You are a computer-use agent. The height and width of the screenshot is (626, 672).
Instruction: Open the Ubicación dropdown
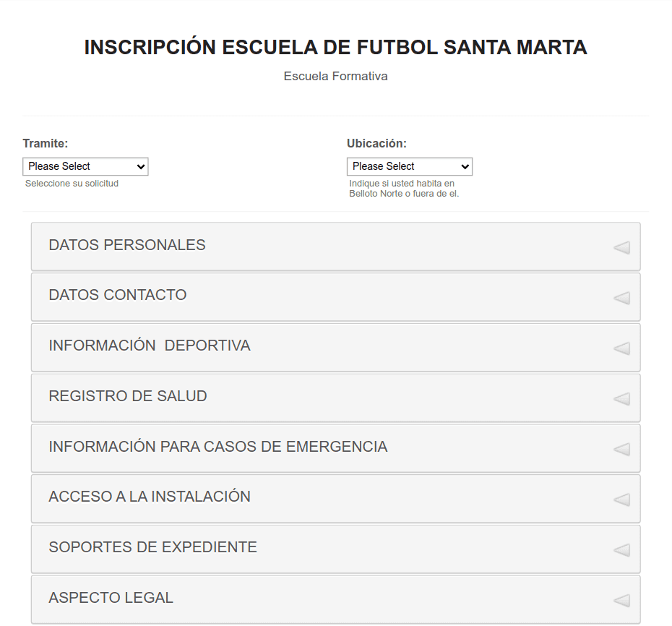409,166
